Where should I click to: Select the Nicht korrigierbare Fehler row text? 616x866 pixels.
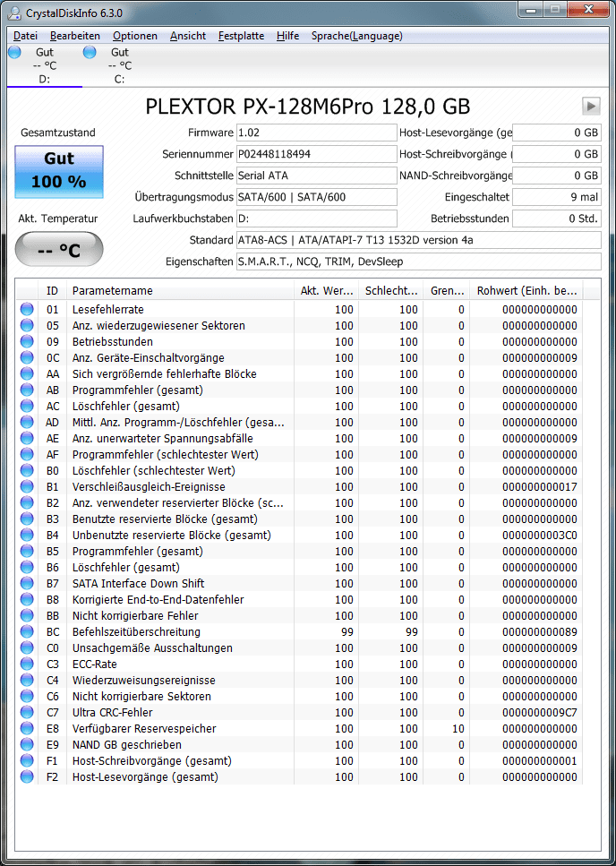(x=135, y=616)
